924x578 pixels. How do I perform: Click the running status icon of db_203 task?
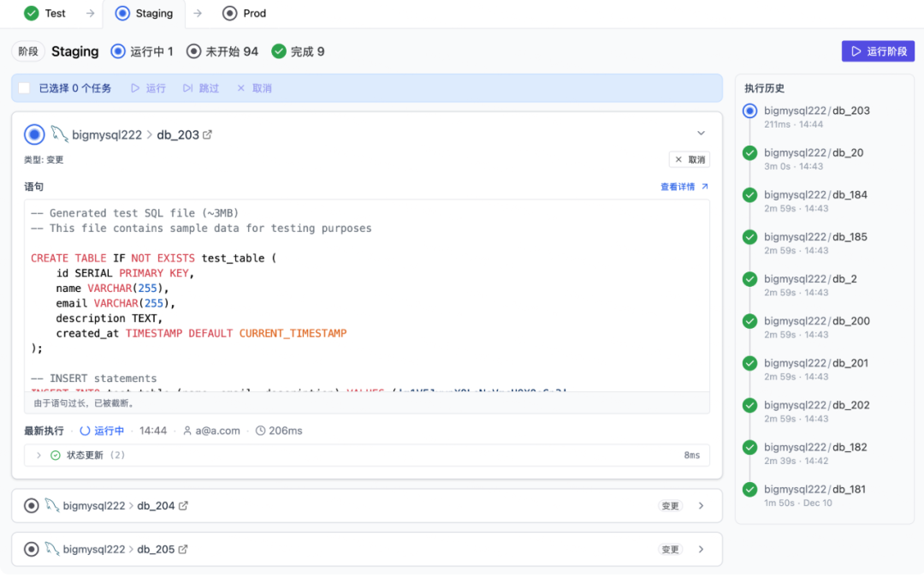34,134
